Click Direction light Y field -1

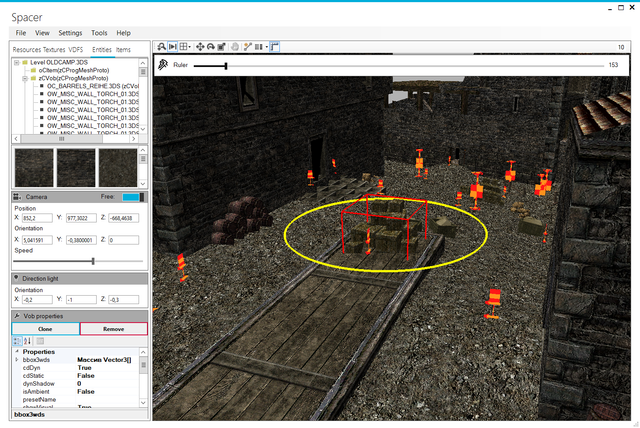click(81, 300)
